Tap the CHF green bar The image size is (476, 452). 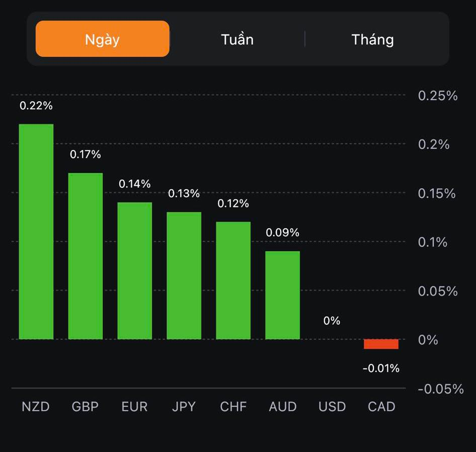pos(233,280)
